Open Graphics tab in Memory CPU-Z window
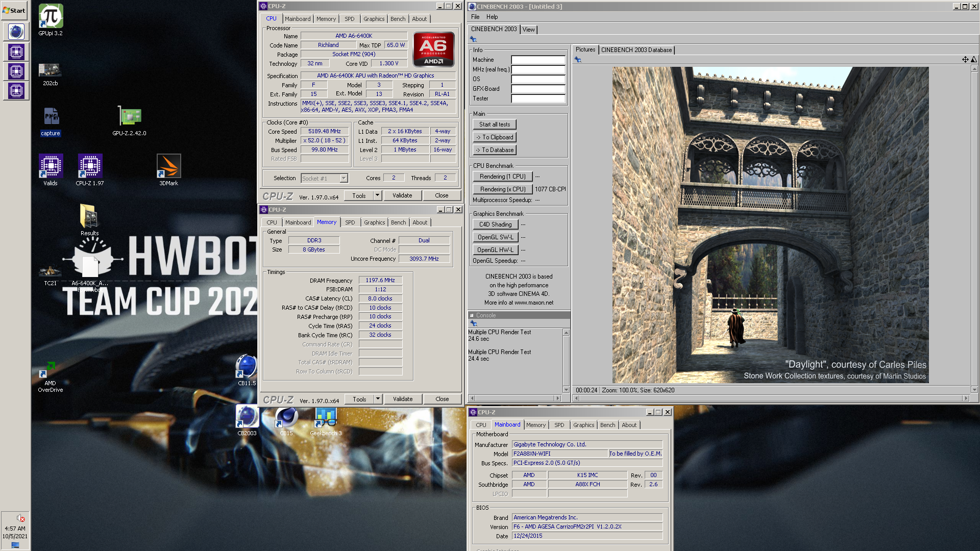 pos(374,222)
